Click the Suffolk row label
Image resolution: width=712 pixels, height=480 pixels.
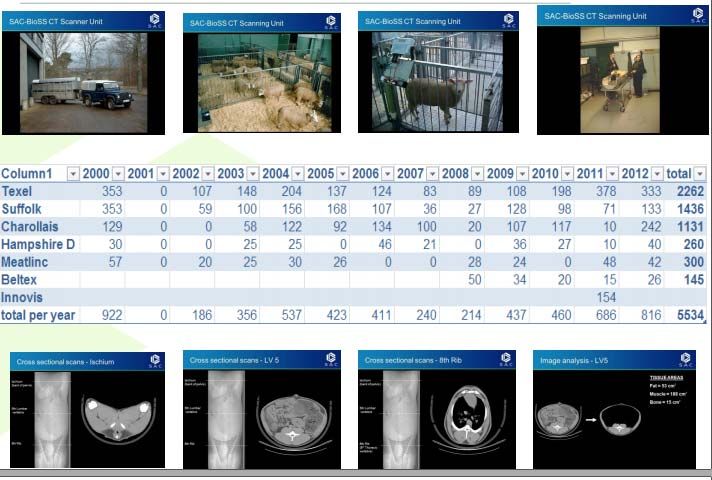click(x=21, y=209)
